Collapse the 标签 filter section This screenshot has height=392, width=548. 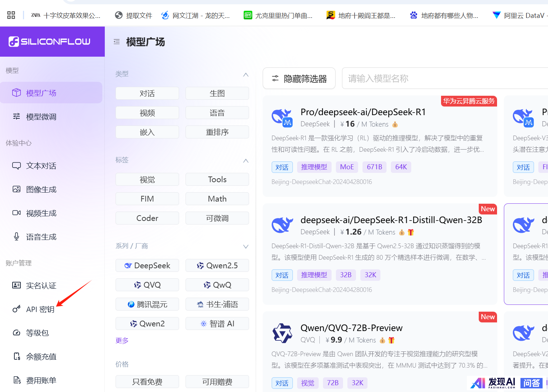click(246, 161)
